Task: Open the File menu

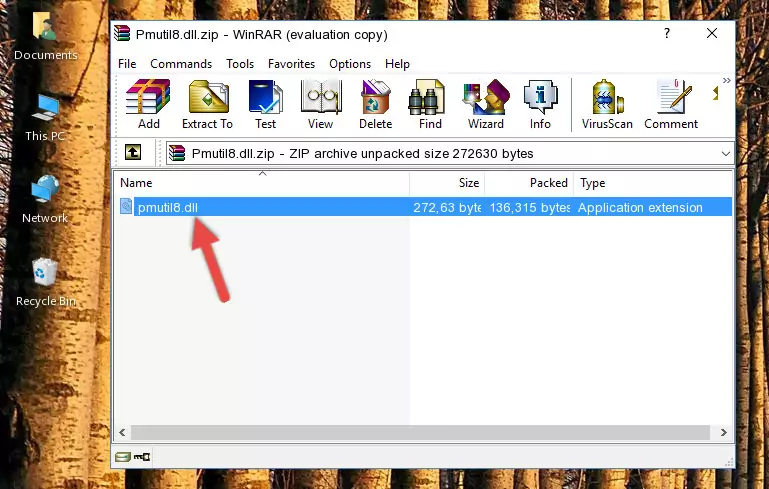Action: [127, 64]
